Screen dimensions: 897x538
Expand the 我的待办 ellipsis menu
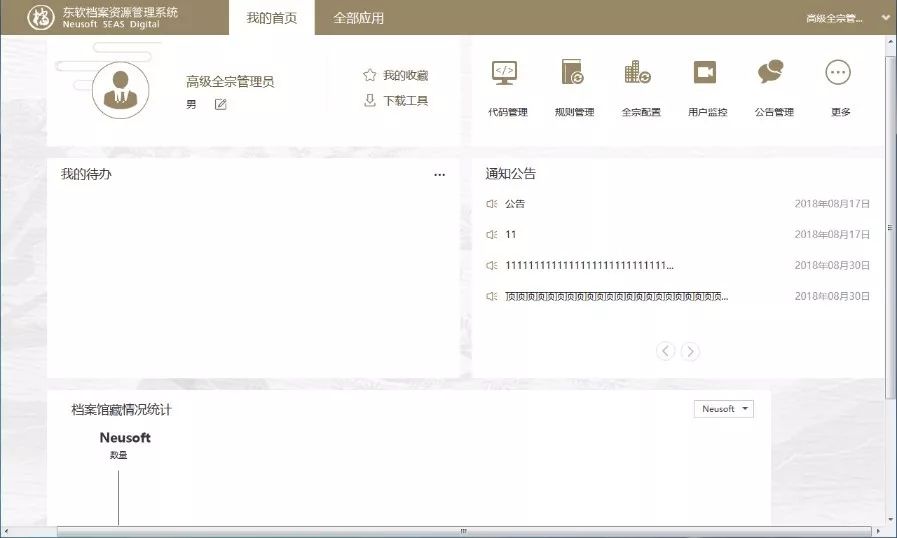(439, 175)
